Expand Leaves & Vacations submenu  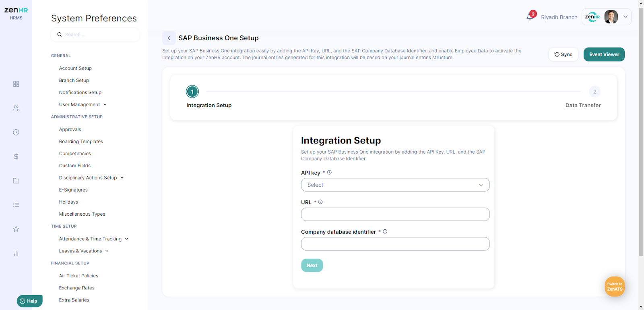[84, 251]
